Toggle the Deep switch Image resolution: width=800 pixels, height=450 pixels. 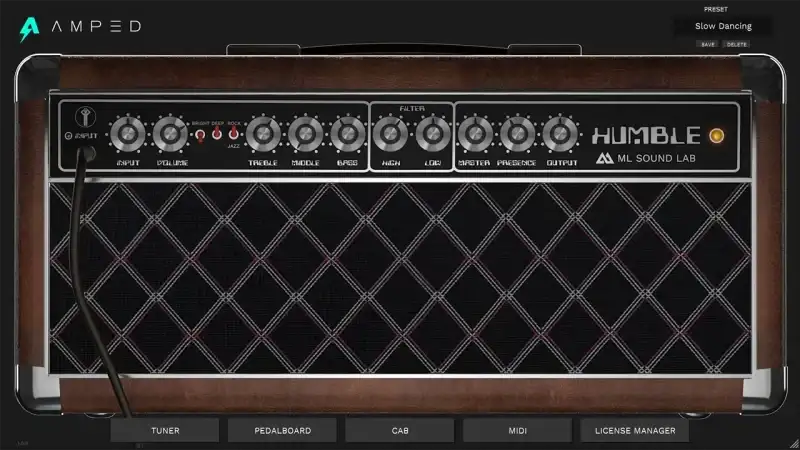217,133
